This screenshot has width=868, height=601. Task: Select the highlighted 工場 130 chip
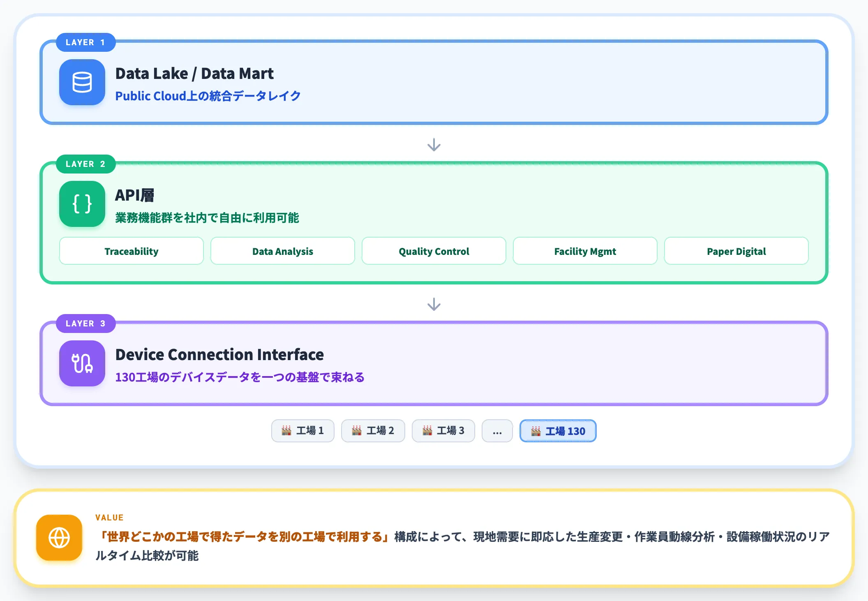pos(558,431)
